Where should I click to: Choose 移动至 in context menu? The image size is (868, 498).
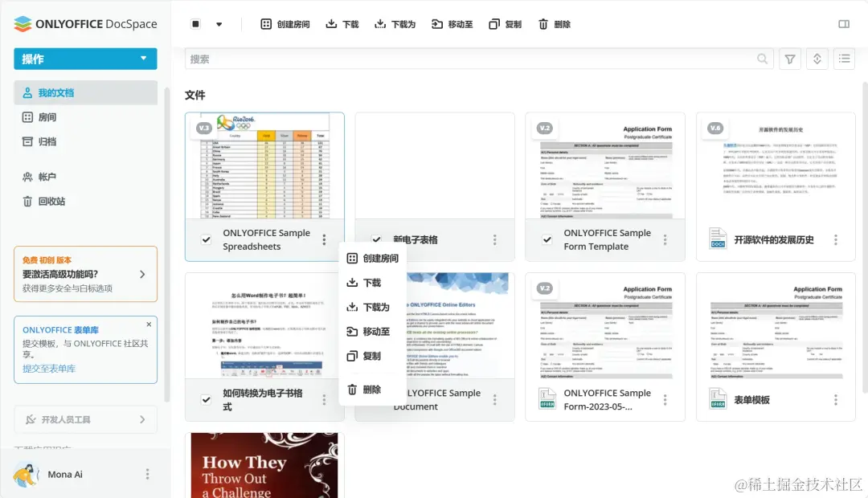[x=373, y=331]
